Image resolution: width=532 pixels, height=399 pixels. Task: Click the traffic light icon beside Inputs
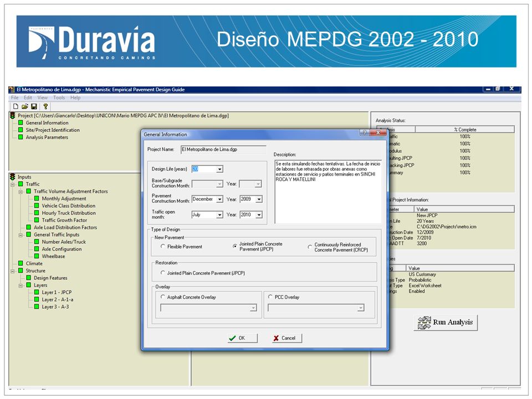click(13, 177)
